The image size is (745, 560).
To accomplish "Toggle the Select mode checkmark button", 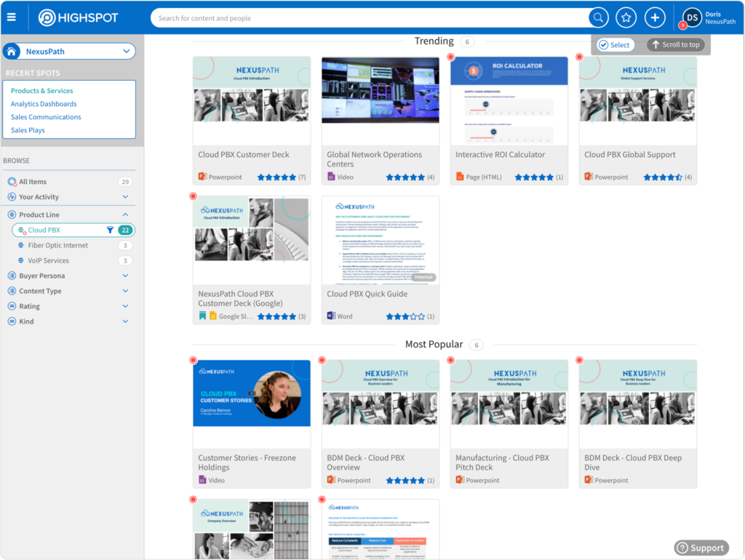I will (x=614, y=44).
